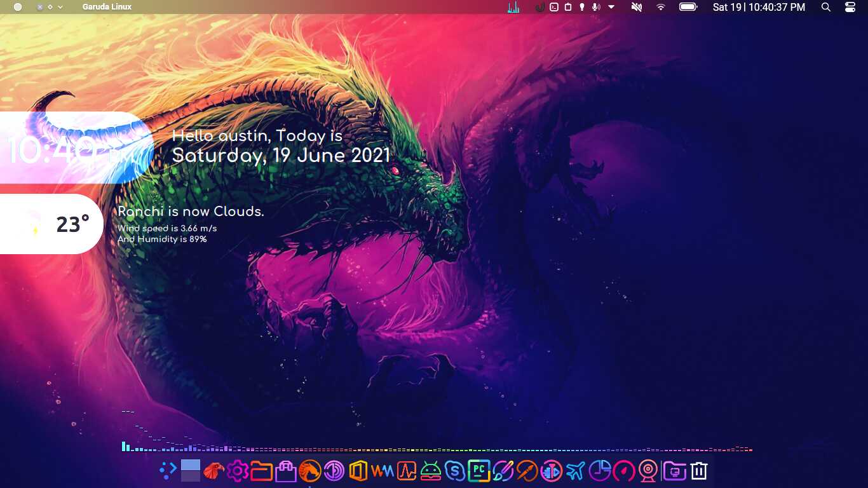This screenshot has height=488, width=868.
Task: Click the 'Ranchi is now Clouds.' text
Action: pos(191,212)
